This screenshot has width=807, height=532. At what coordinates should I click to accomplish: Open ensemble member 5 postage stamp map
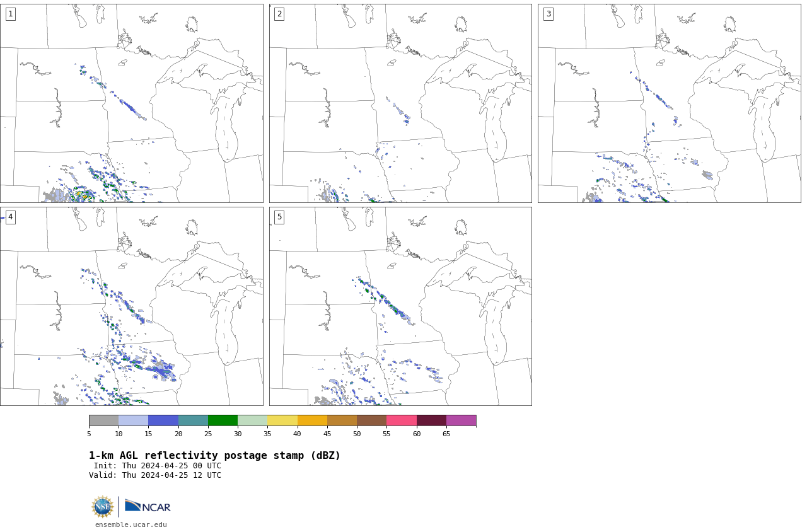click(x=400, y=306)
